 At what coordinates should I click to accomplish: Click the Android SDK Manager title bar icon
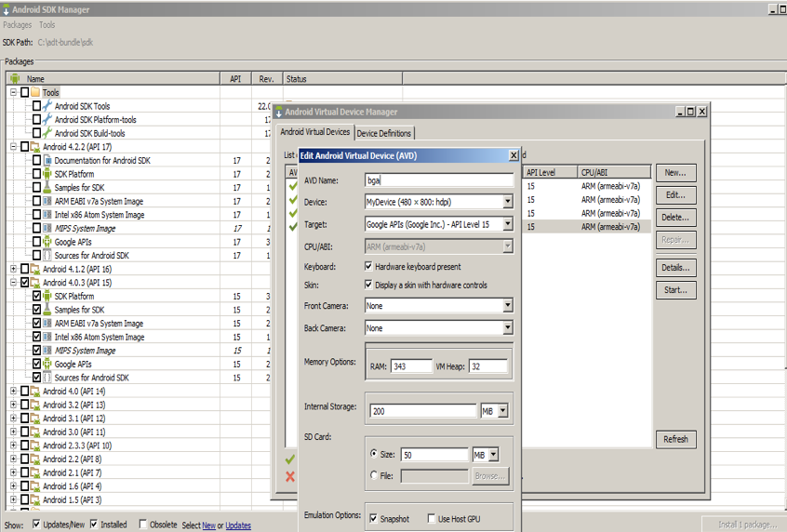click(x=6, y=9)
